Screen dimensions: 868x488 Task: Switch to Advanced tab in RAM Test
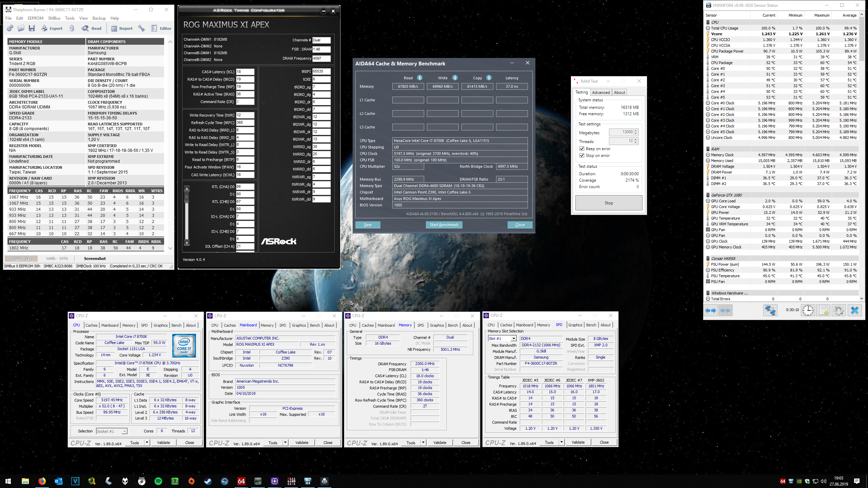coord(601,93)
